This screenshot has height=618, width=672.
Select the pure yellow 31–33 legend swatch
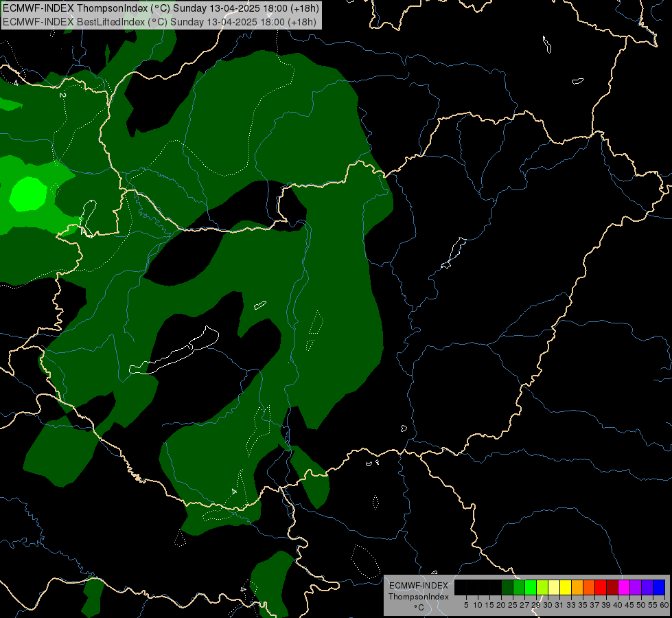pos(566,587)
